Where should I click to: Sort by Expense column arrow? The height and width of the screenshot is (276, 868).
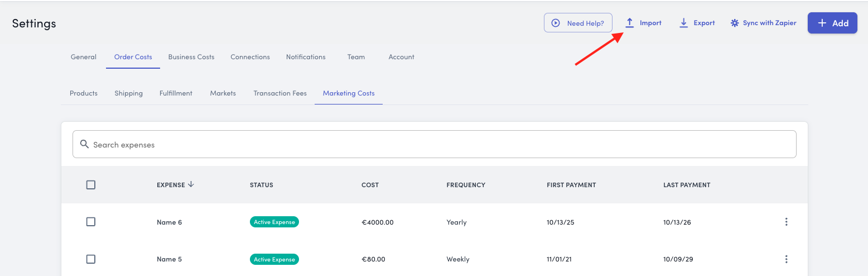click(191, 184)
